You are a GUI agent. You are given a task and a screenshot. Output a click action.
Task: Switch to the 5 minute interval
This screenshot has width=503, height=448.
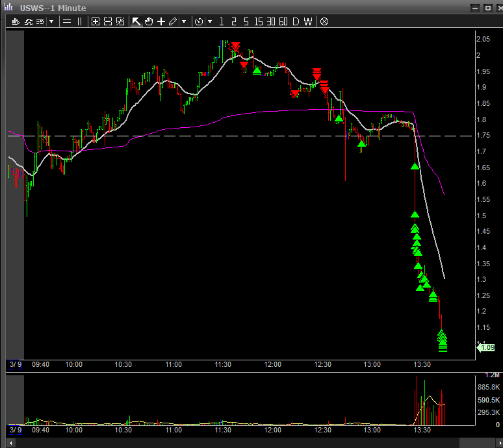tap(246, 21)
